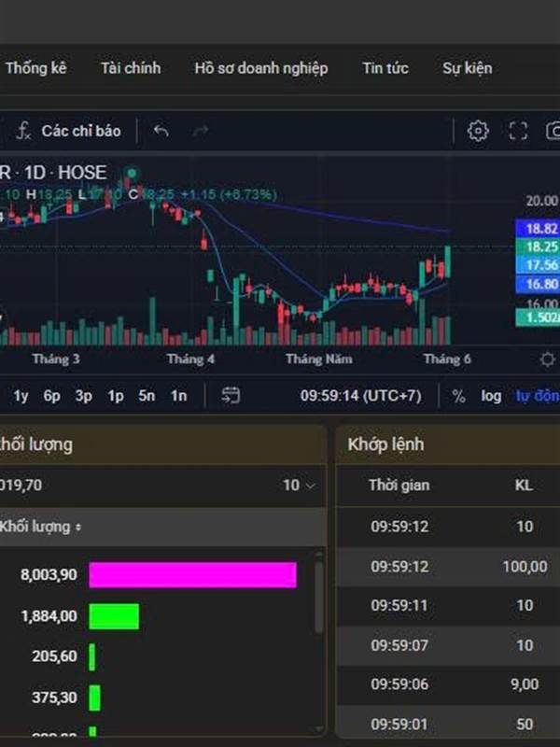Select 3p time range
This screenshot has width=560, height=747.
(84, 396)
